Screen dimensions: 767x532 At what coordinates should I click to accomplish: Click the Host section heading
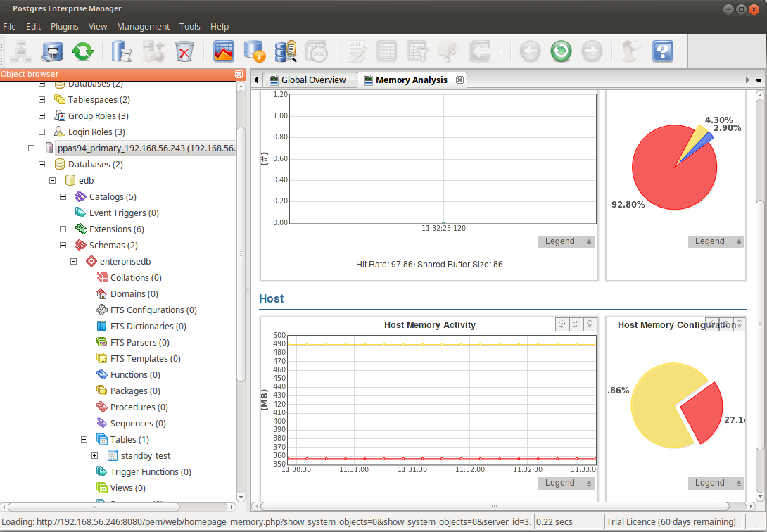click(272, 299)
